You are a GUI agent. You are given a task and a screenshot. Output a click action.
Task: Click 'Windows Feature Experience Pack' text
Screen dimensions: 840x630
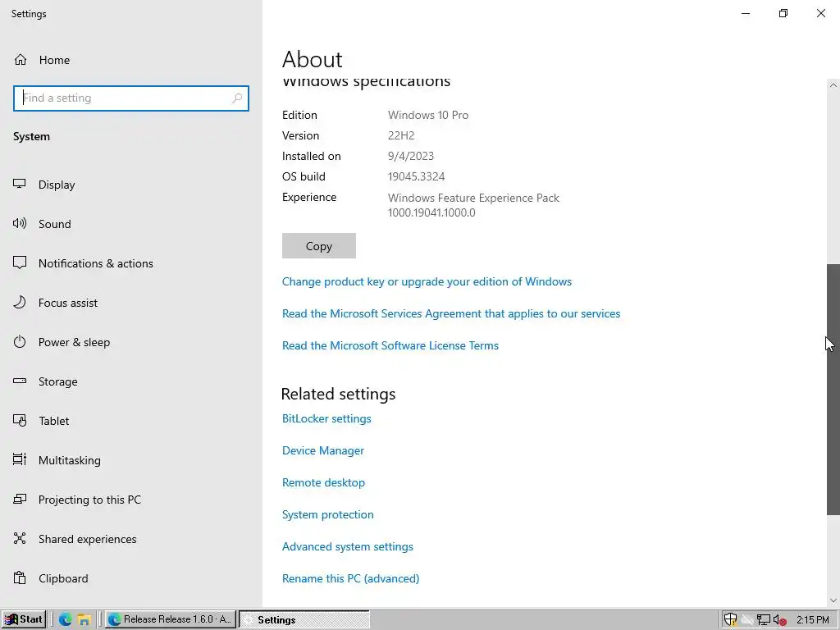473,199
